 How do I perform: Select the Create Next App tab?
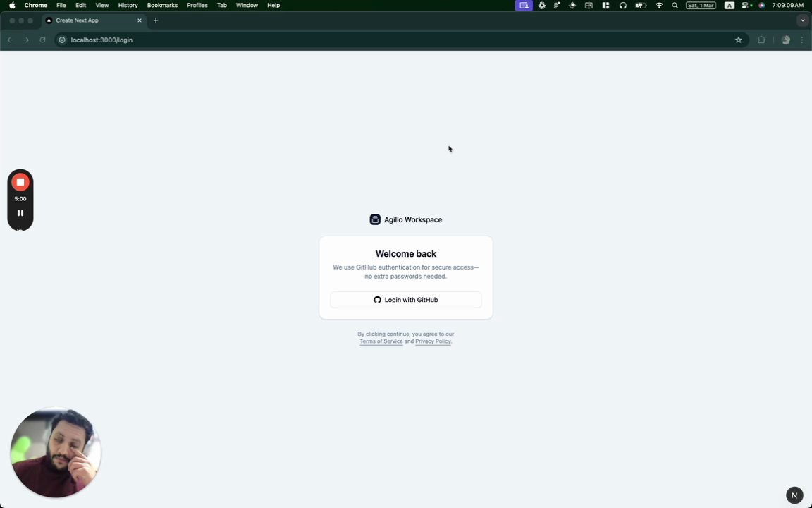pyautogui.click(x=94, y=20)
